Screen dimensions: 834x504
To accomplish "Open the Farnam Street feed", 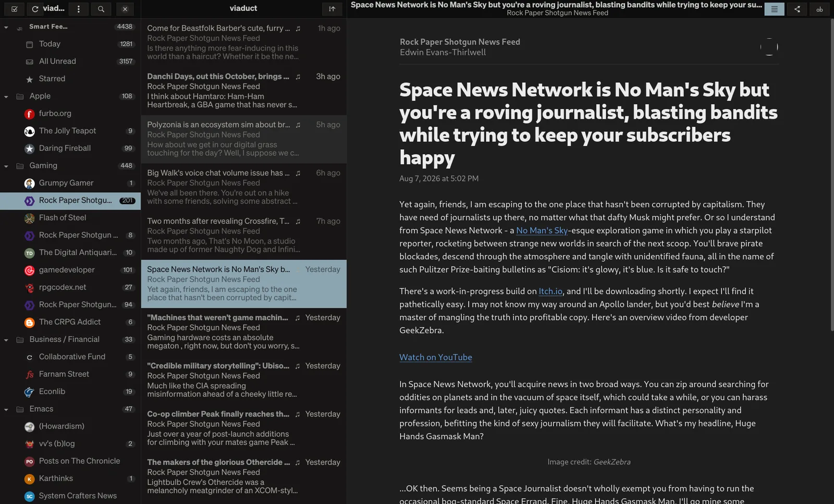I will click(70, 374).
